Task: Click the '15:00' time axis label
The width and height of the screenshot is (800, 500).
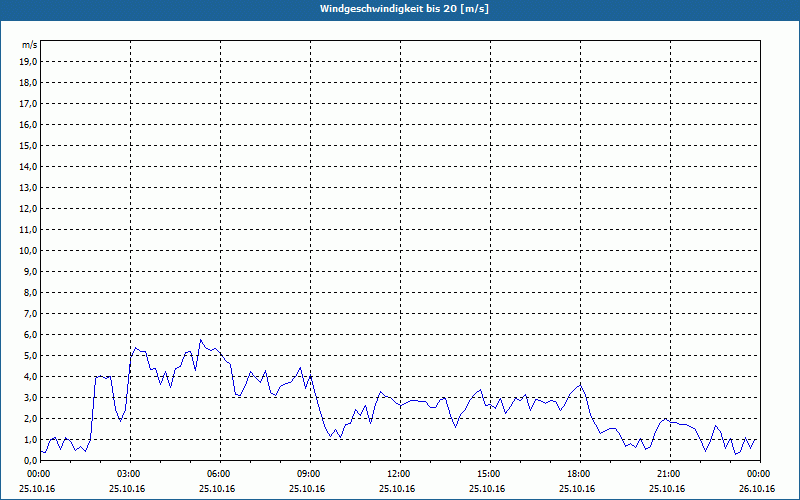Action: [490, 474]
